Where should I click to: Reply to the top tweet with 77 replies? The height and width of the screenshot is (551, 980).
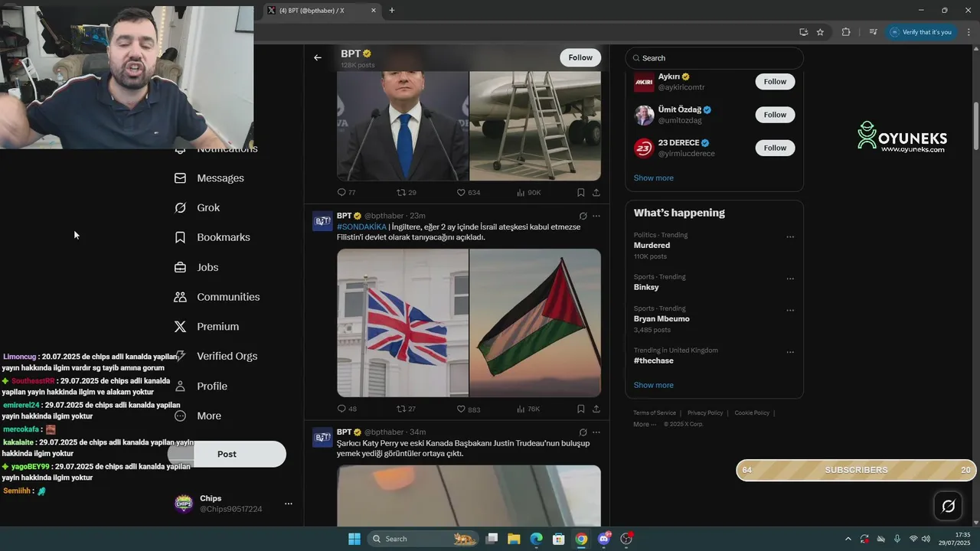pyautogui.click(x=347, y=193)
